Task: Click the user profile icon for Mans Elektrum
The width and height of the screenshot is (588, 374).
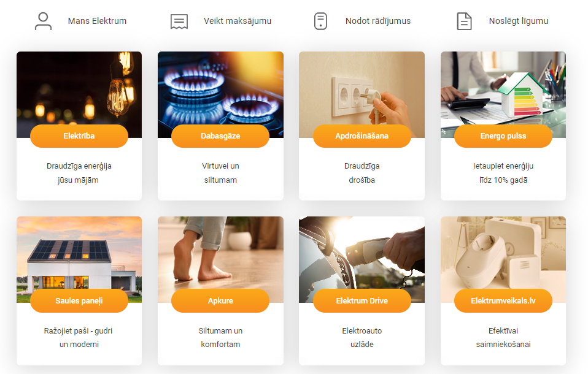Action: click(x=43, y=21)
